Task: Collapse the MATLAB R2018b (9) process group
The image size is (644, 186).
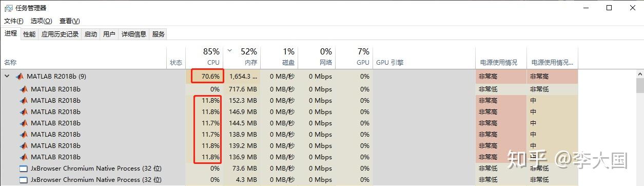Action: (x=7, y=77)
